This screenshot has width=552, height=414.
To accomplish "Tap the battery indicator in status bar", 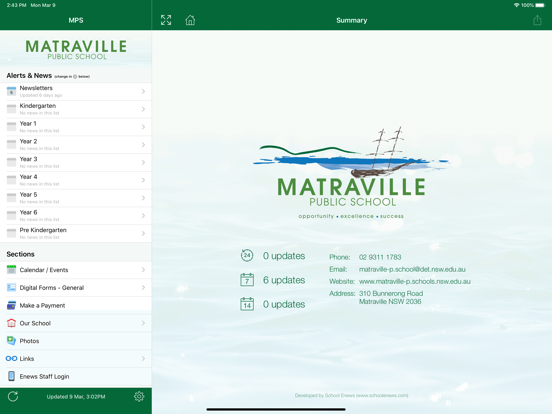I will click(x=540, y=5).
